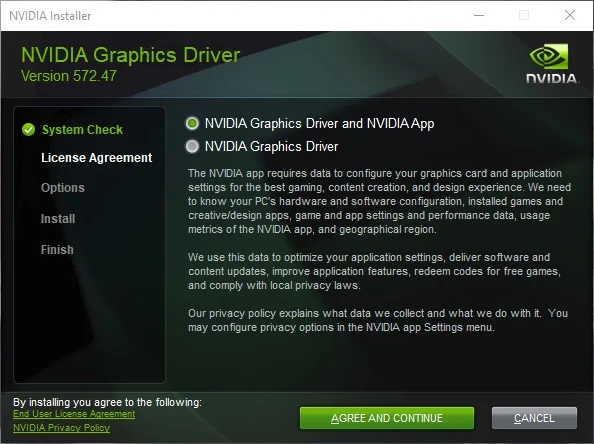Select the System Check step
Image resolution: width=594 pixels, height=444 pixels.
(x=82, y=130)
